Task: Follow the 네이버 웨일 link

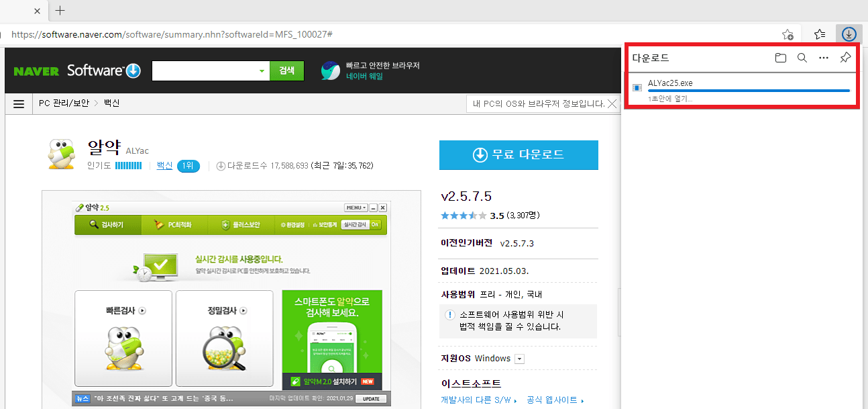Action: tap(364, 77)
